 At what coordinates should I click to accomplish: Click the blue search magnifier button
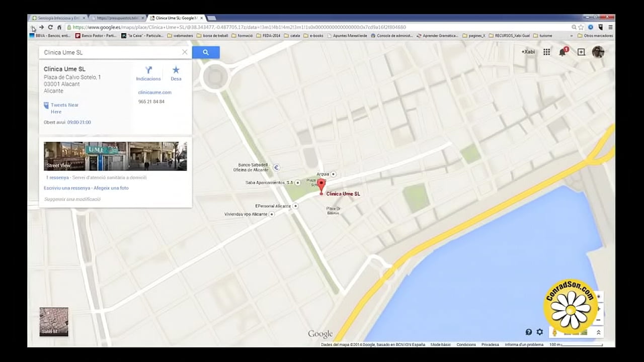pyautogui.click(x=206, y=52)
